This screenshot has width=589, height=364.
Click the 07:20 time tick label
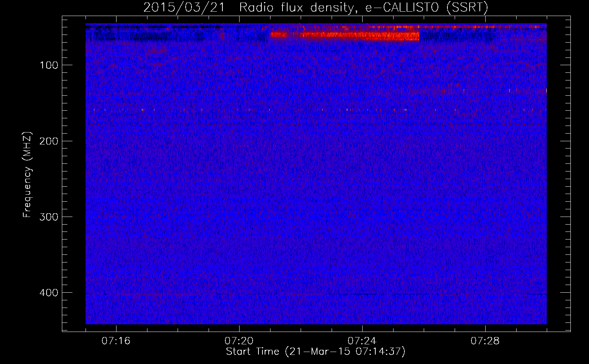pos(239,341)
